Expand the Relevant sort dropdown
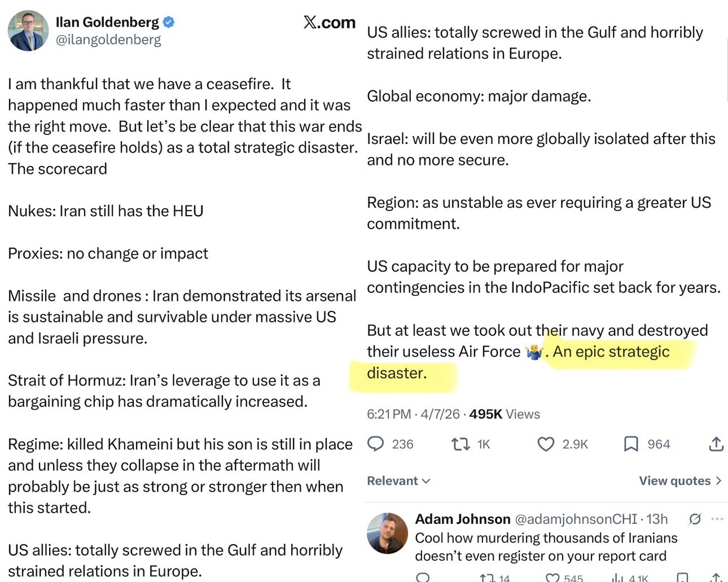728x582 pixels. 398,481
